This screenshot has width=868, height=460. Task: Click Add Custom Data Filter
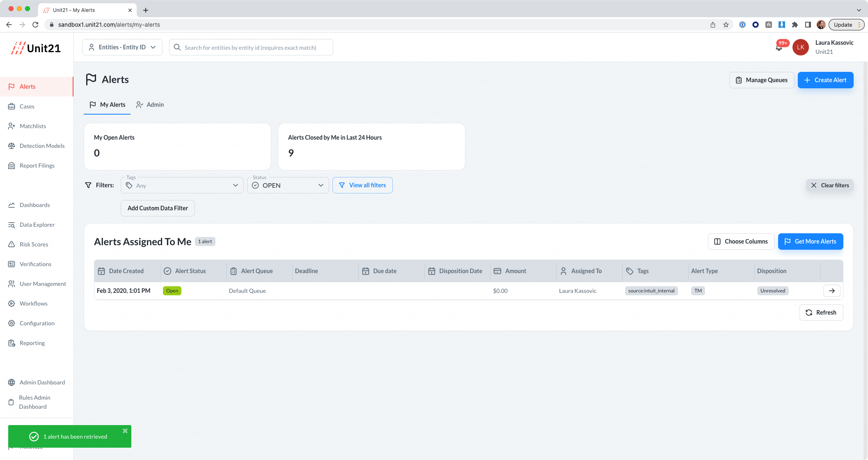pyautogui.click(x=158, y=208)
